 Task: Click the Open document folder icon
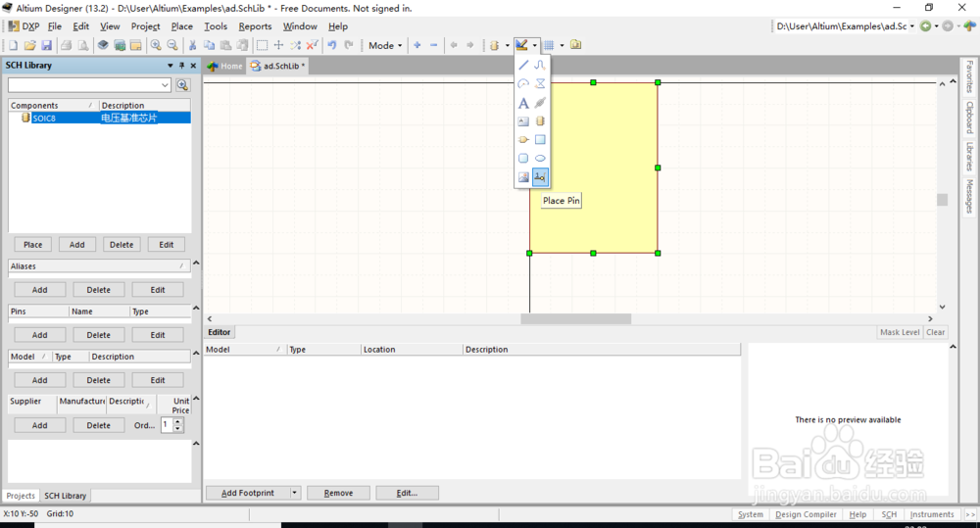tap(30, 45)
